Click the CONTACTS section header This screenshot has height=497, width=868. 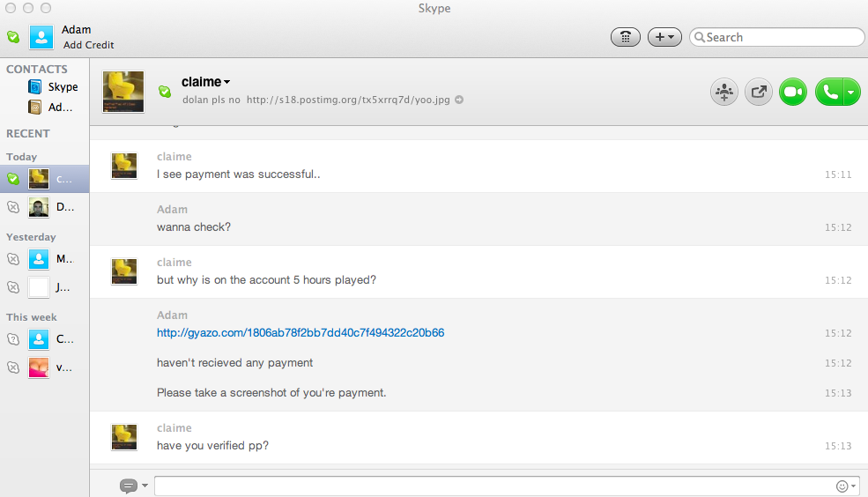pos(36,70)
